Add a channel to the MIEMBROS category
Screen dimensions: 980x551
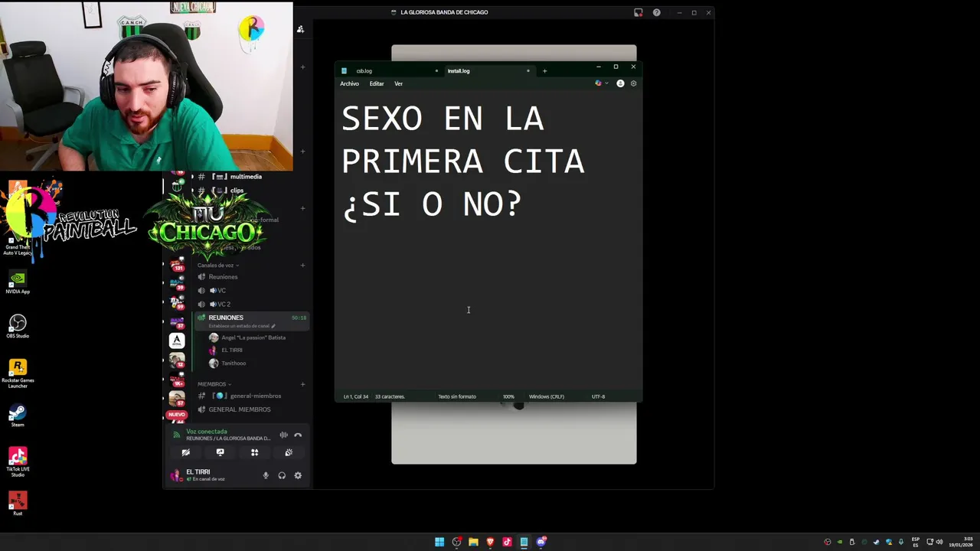(x=302, y=384)
